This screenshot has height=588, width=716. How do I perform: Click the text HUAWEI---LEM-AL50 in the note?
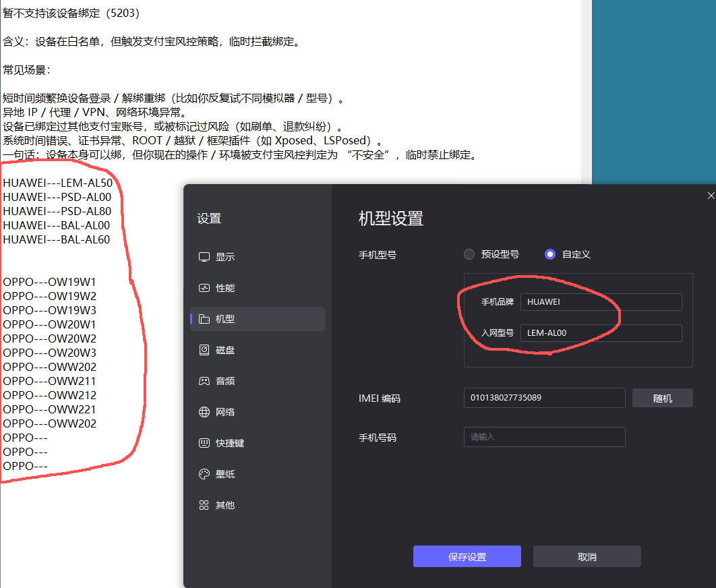[x=57, y=183]
